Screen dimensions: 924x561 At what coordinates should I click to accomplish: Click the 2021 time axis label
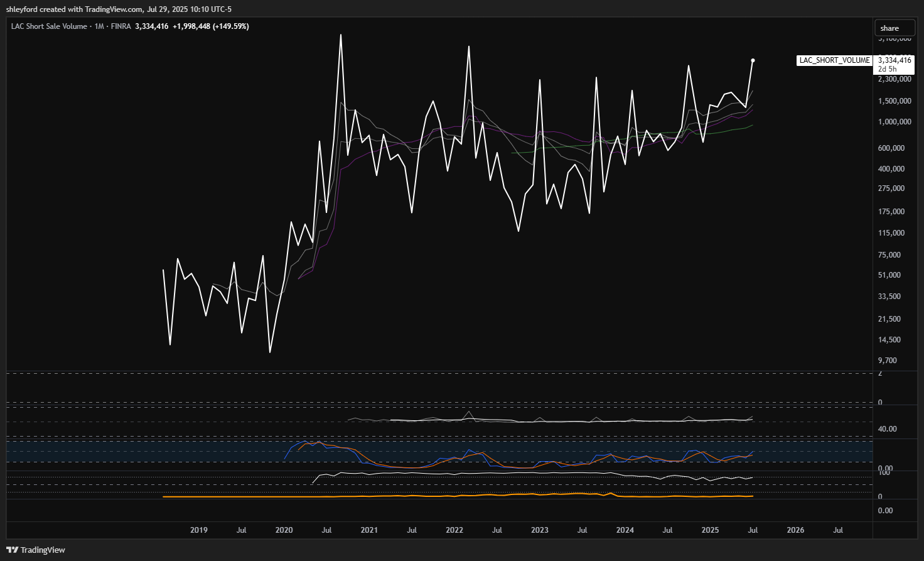(369, 530)
